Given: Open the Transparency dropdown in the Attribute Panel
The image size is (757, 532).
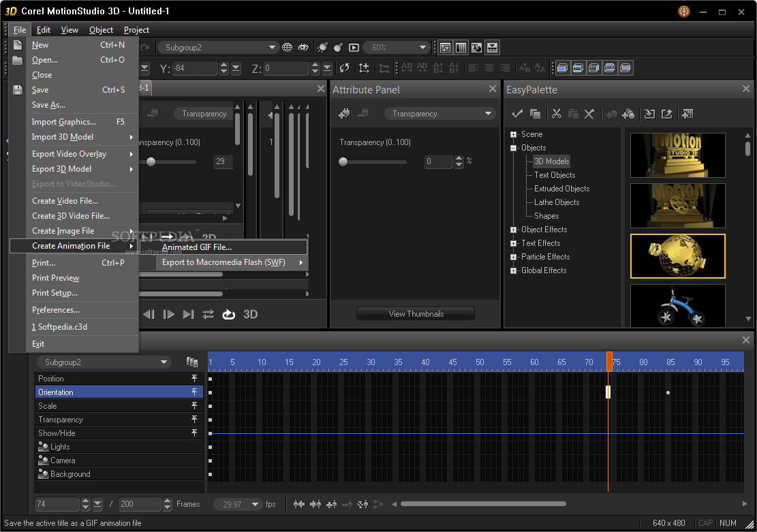Looking at the screenshot, I should [x=488, y=114].
